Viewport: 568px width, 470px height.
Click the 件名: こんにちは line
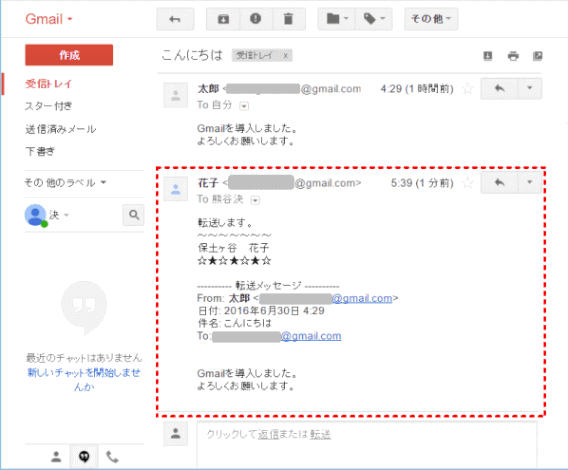234,323
